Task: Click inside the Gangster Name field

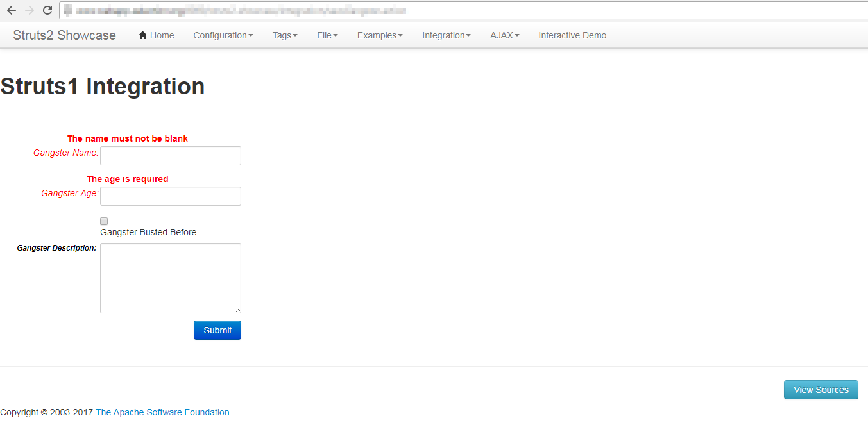Action: coord(170,155)
